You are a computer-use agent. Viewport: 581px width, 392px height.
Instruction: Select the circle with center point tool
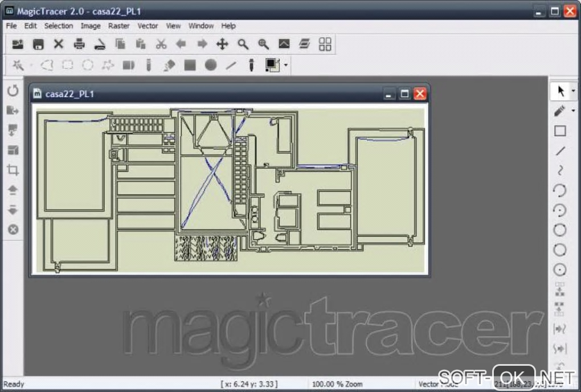click(x=560, y=269)
